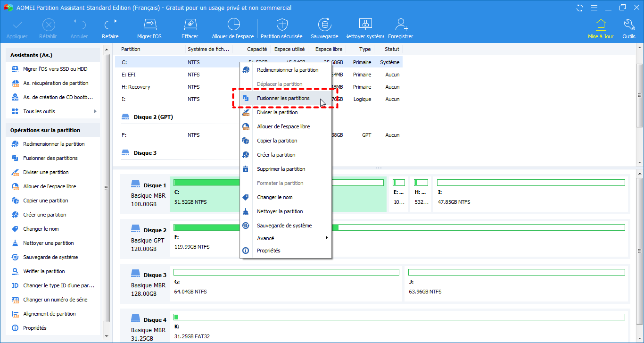Select the F: 119.99GB NTFS block on Disque 2

pyautogui.click(x=399, y=239)
